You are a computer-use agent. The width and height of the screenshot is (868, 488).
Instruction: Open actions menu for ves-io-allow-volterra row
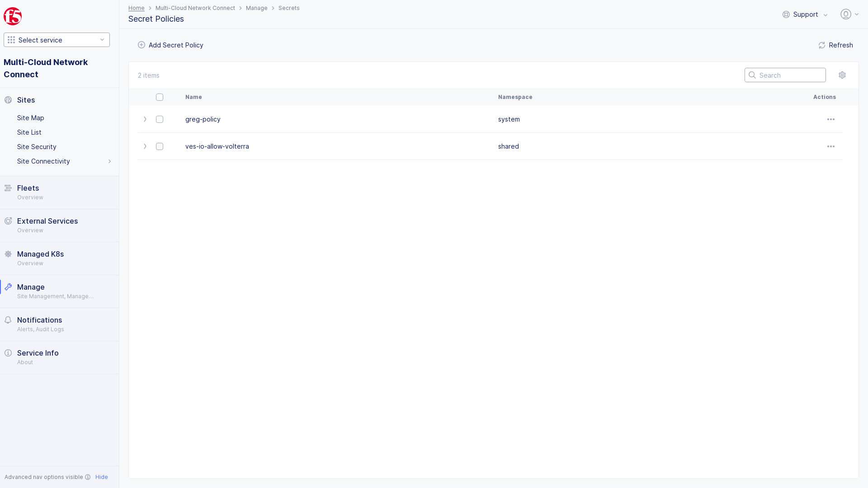[x=830, y=146]
